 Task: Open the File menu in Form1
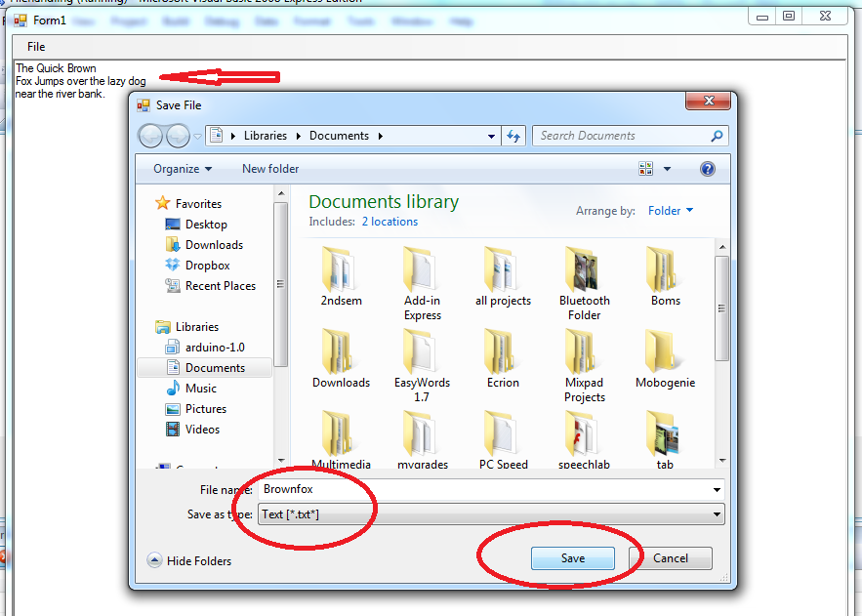point(36,47)
